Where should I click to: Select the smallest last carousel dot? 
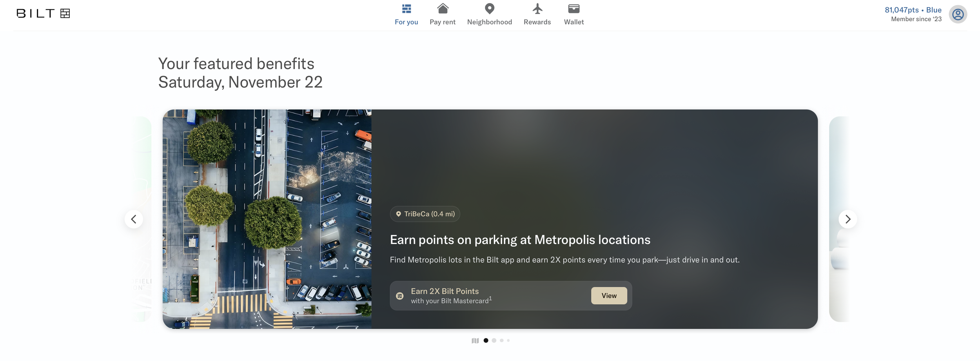[x=508, y=341]
